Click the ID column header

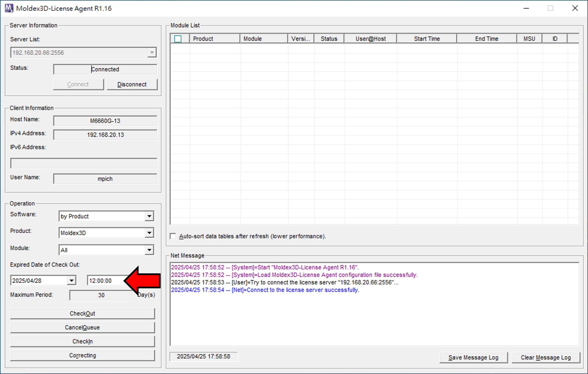pyautogui.click(x=555, y=39)
